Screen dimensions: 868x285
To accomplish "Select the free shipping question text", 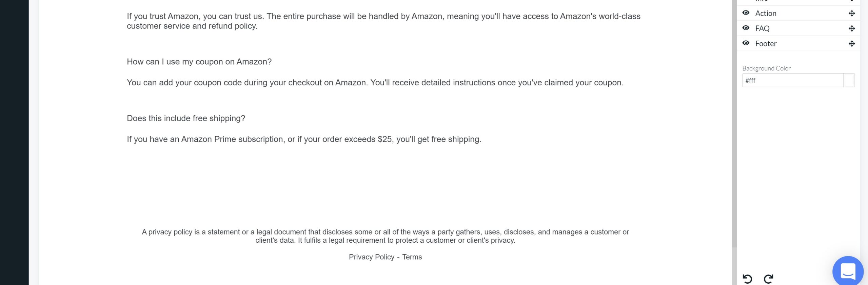I will click(x=186, y=118).
